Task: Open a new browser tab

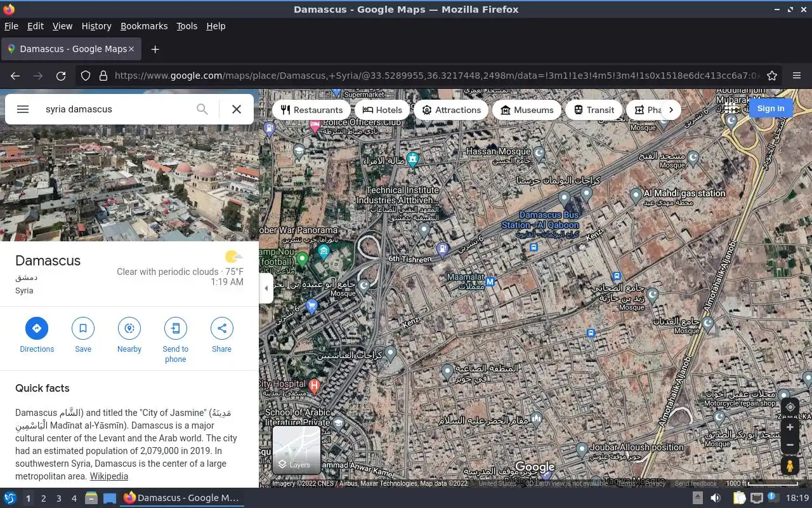Action: (155, 49)
